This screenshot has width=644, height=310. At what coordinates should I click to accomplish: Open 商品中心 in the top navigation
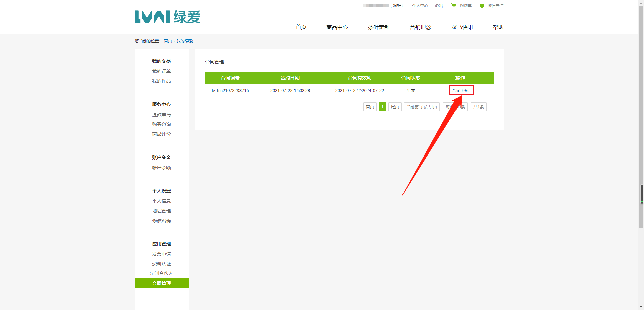(x=337, y=27)
